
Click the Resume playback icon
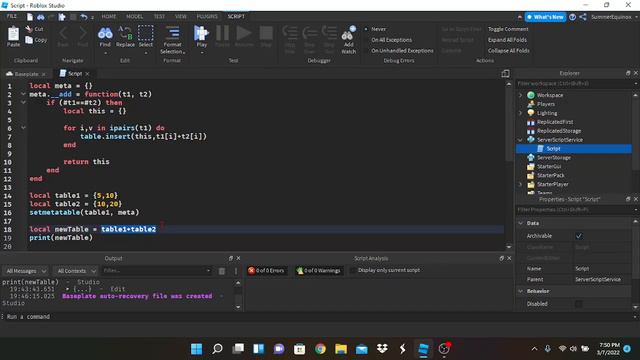coord(244,33)
